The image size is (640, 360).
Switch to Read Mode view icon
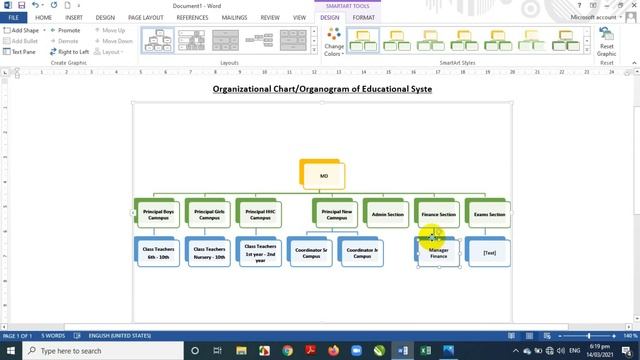tap(511, 336)
